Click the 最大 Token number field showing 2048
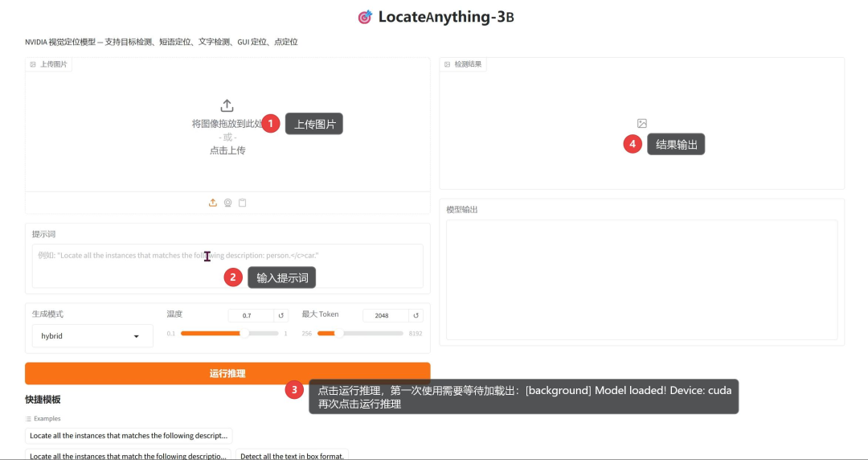 386,315
